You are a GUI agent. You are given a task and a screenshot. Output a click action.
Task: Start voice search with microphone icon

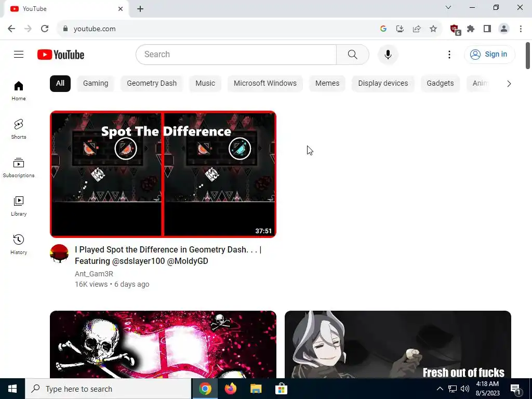point(388,54)
